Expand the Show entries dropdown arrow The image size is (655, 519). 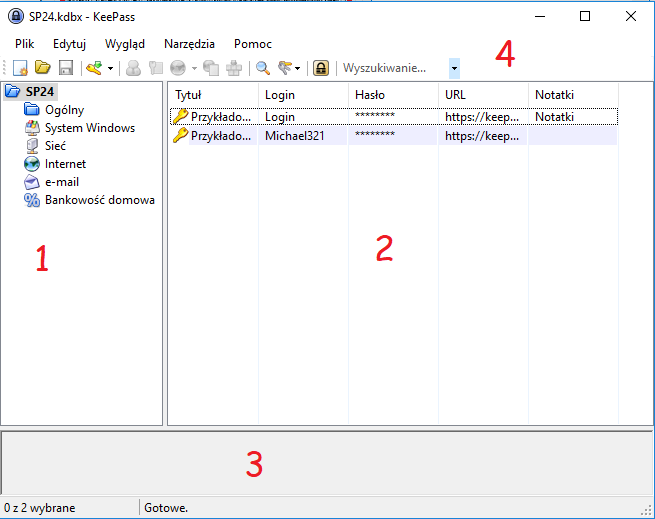[298, 68]
